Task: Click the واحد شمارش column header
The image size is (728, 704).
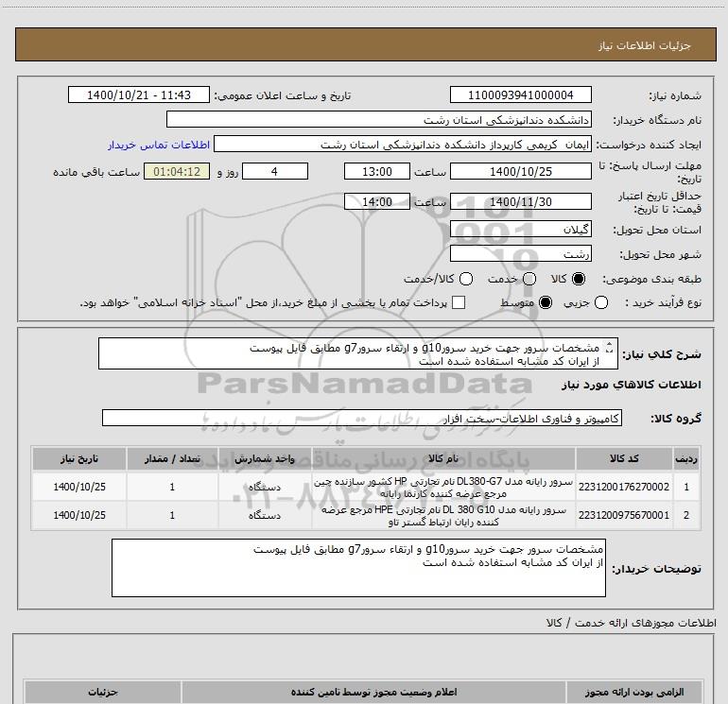Action: (265, 458)
